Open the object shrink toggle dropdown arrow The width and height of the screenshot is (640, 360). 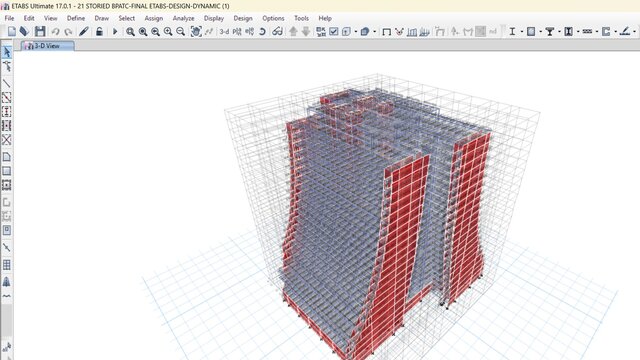356,31
